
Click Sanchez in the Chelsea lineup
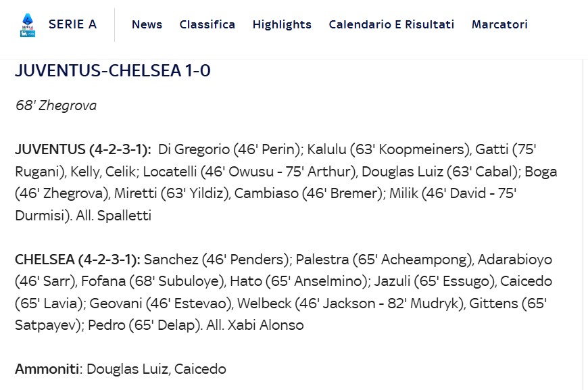tap(171, 259)
